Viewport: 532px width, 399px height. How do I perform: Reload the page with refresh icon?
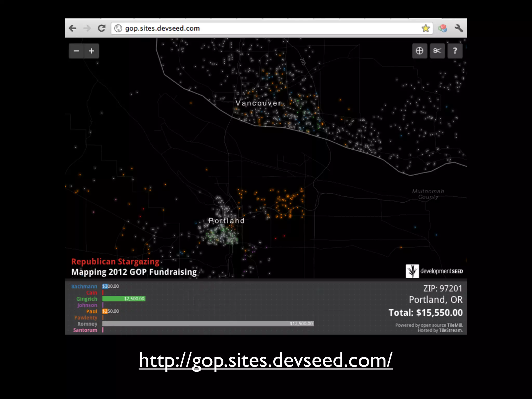(x=102, y=28)
